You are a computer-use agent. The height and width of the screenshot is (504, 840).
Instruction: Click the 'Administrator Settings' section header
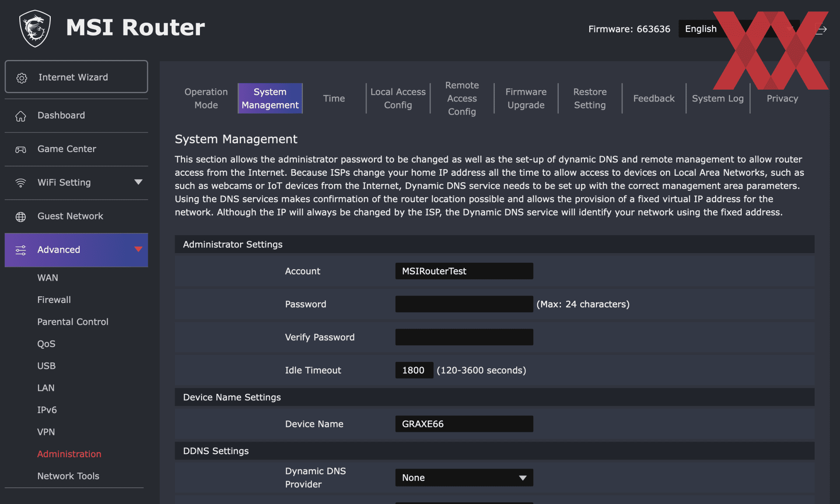coord(233,244)
